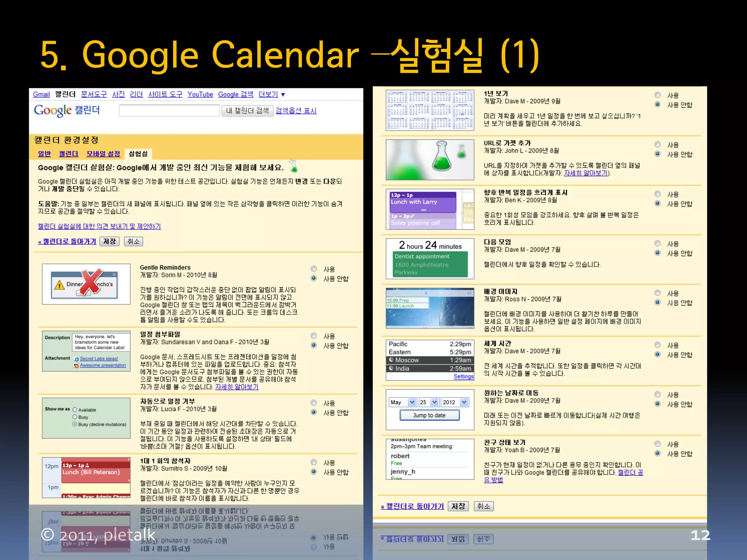This screenshot has height=560, width=747.
Task: Open the 리더 link in top navigation
Action: [x=136, y=94]
